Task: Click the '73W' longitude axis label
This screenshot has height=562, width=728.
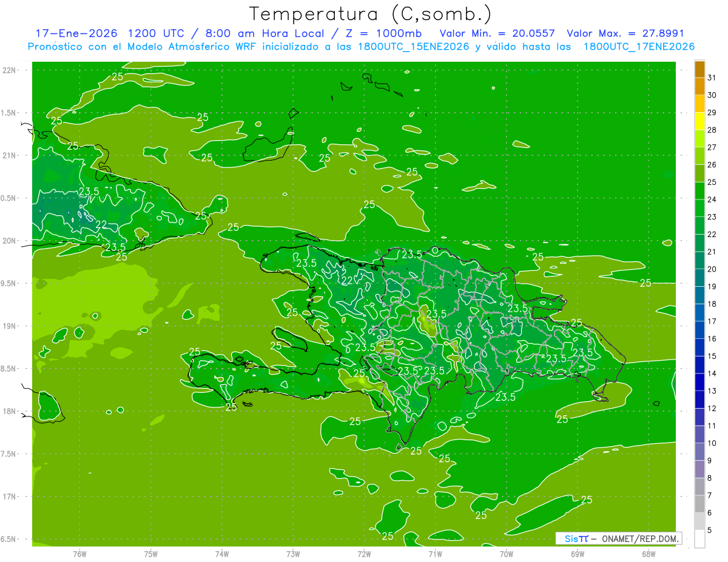Action: click(293, 554)
